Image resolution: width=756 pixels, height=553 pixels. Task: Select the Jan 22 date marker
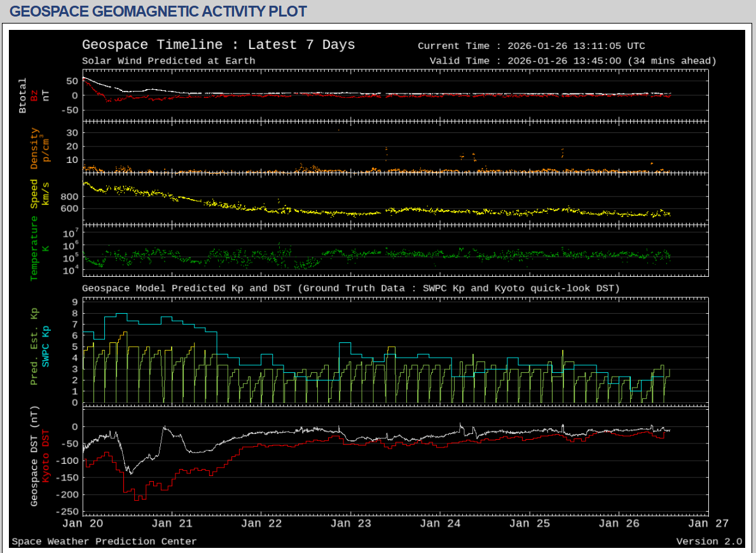261,524
